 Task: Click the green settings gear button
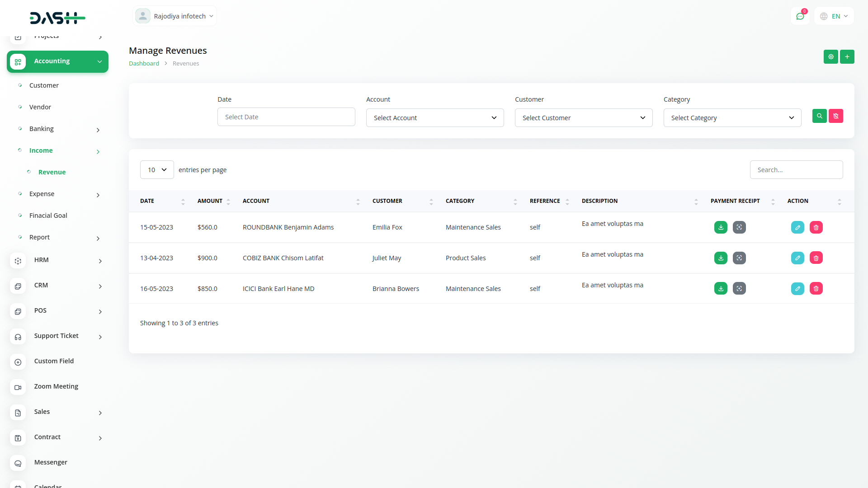pyautogui.click(x=831, y=57)
